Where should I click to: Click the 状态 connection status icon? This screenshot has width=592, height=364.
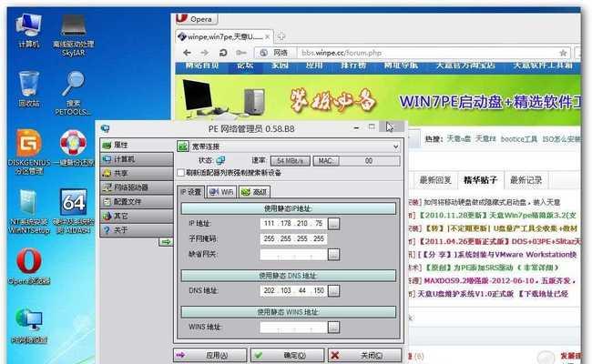[x=220, y=161]
